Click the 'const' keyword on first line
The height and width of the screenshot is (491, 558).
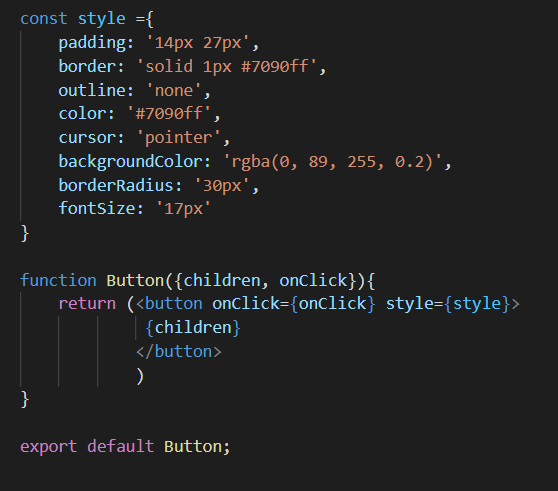pyautogui.click(x=44, y=19)
